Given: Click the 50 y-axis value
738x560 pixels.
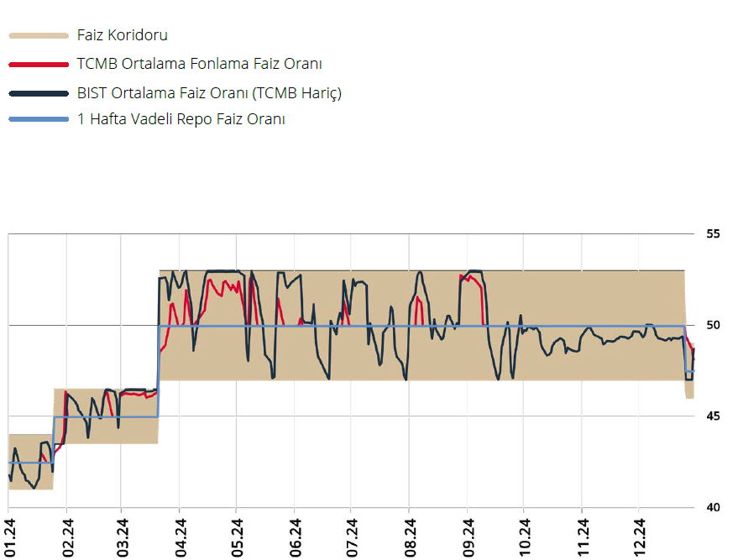Looking at the screenshot, I should [x=713, y=325].
